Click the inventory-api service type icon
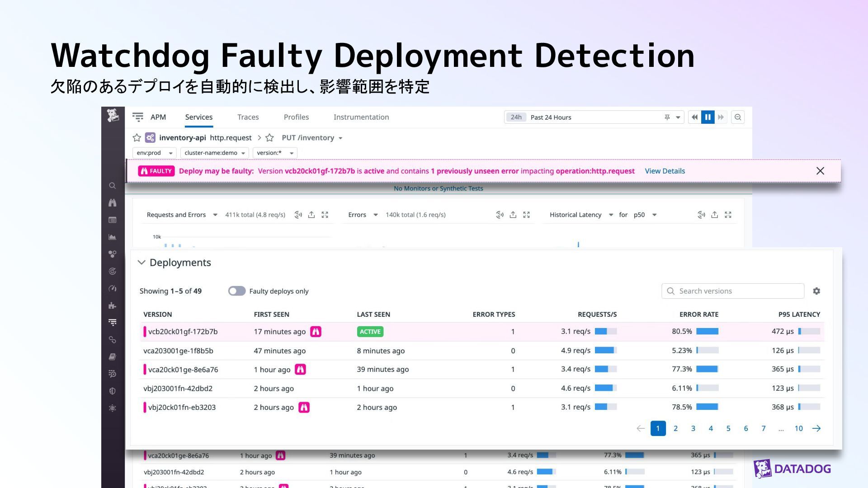Image resolution: width=868 pixels, height=488 pixels. coord(150,137)
